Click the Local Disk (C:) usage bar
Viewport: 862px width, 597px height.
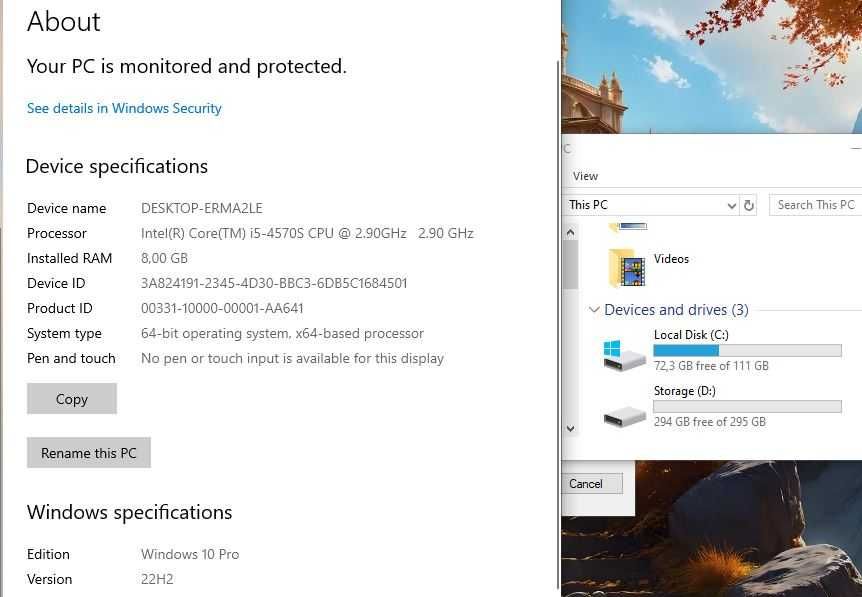coord(747,350)
